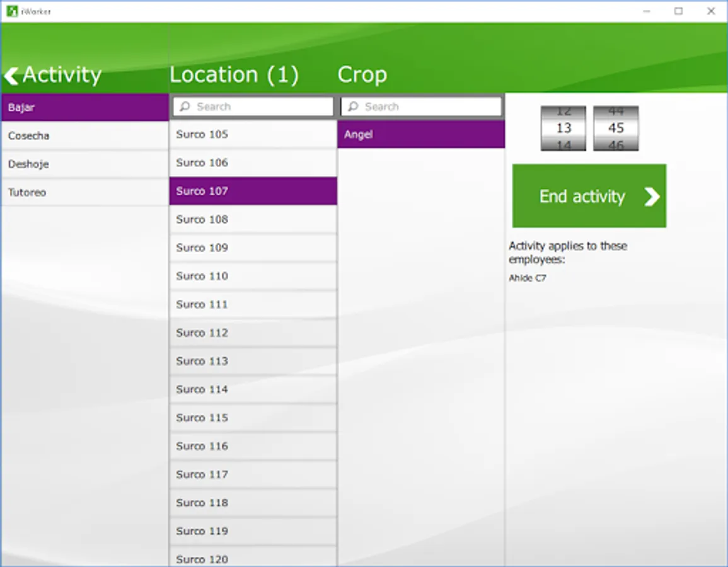Go back using the Activity chevron arrow
Screen dimensions: 728x567
tap(11, 76)
